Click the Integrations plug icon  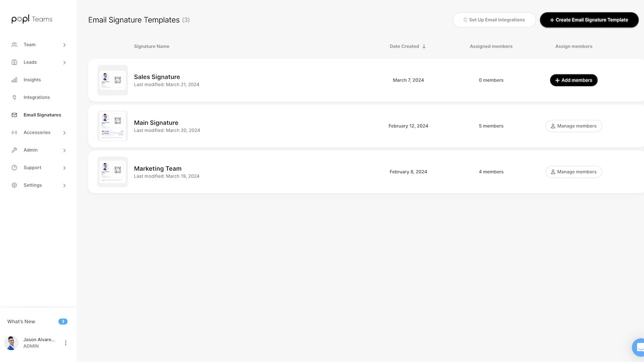coord(14,98)
